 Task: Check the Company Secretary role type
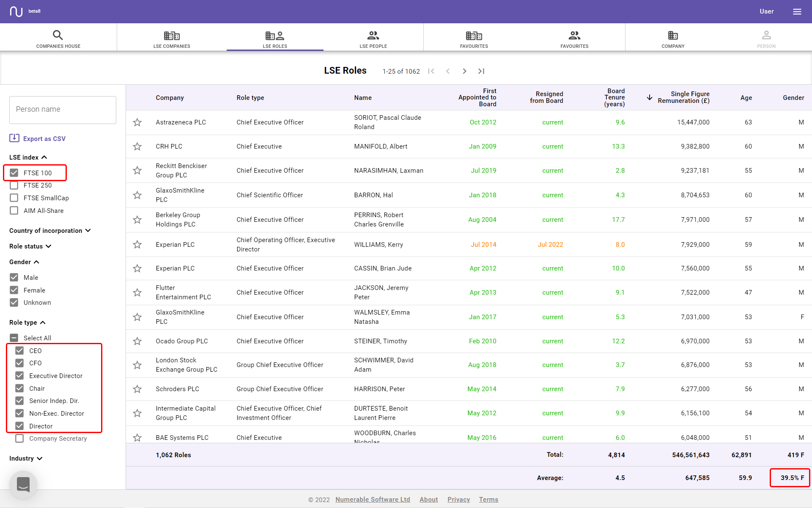click(x=19, y=439)
